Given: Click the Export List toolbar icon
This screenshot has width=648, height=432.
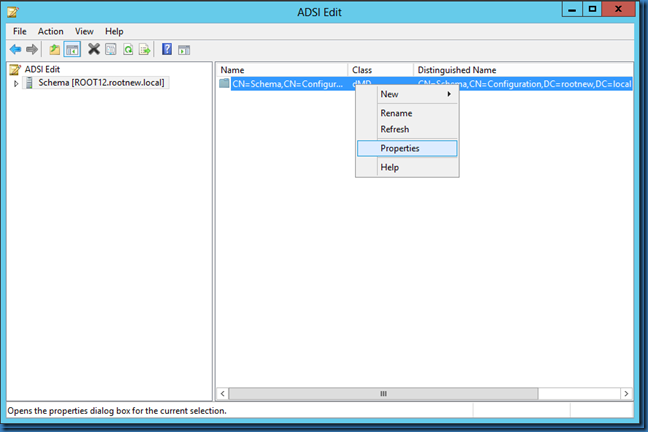Looking at the screenshot, I should coord(145,50).
